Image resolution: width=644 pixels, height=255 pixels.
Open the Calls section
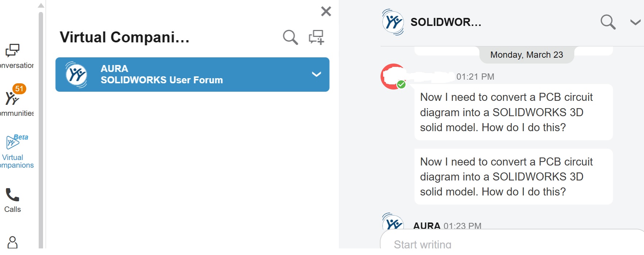(x=12, y=200)
